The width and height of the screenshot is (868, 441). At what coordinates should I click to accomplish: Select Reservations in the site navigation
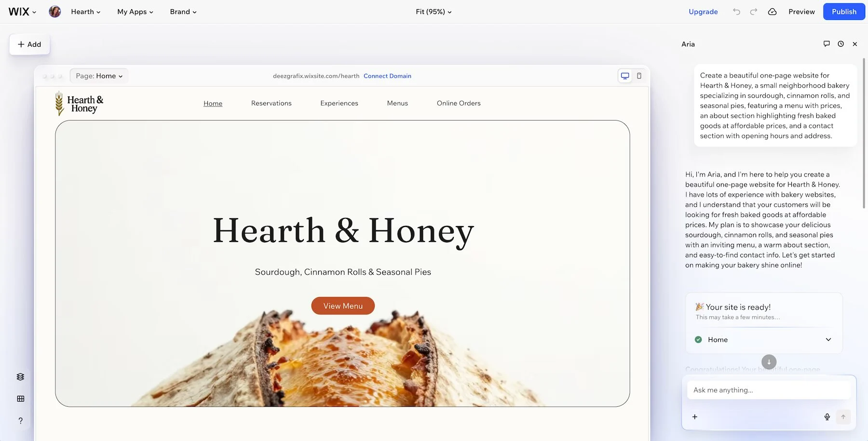pyautogui.click(x=271, y=103)
